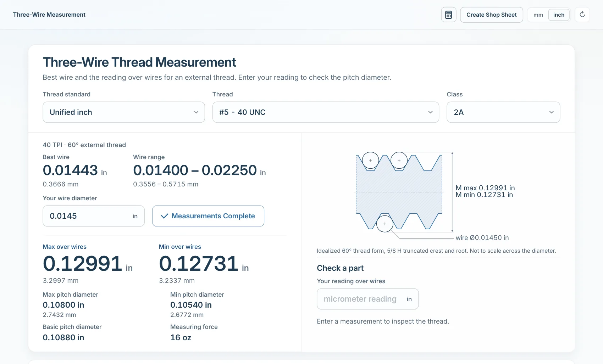Click the 0.3666 mm best wire conversion
The image size is (603, 364).
coord(61,184)
